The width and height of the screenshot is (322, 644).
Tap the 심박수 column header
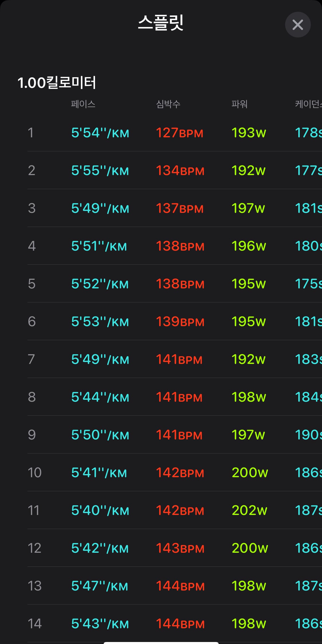click(x=168, y=104)
